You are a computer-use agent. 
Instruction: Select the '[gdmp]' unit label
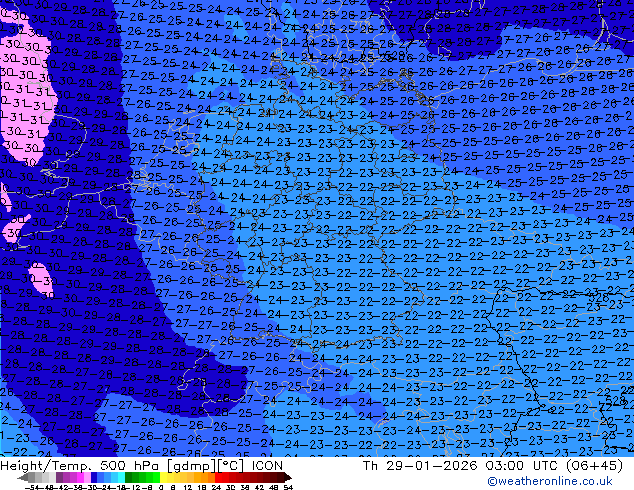[x=192, y=466]
